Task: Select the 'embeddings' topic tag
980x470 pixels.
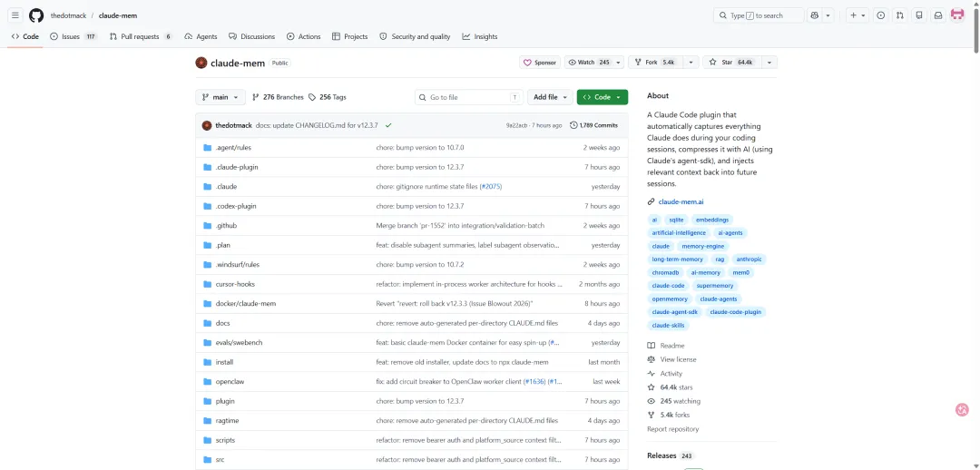Action: (x=712, y=220)
